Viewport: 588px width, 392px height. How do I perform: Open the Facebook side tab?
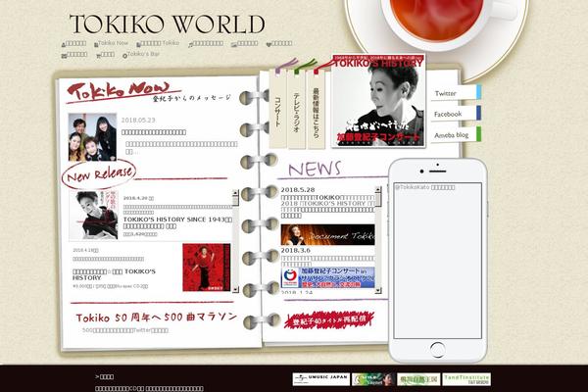[456, 114]
